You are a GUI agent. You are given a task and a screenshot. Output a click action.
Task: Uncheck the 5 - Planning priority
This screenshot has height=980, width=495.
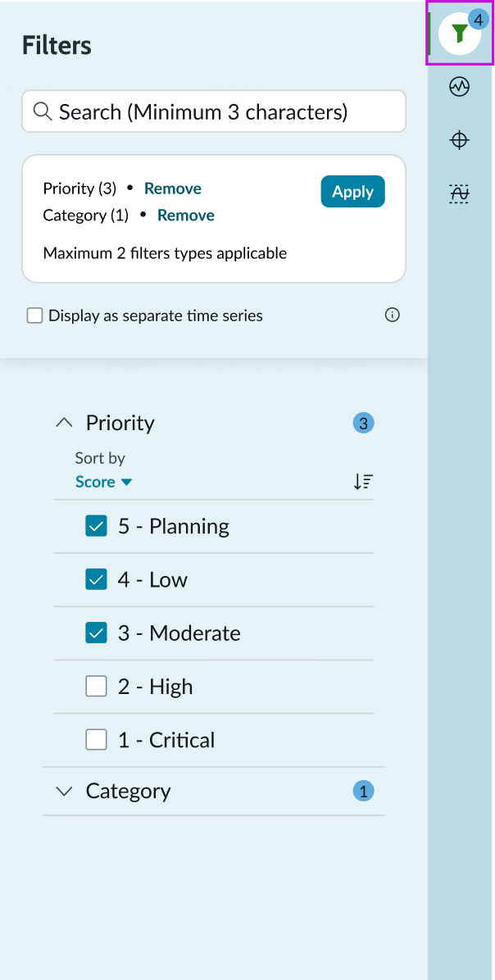coord(96,525)
